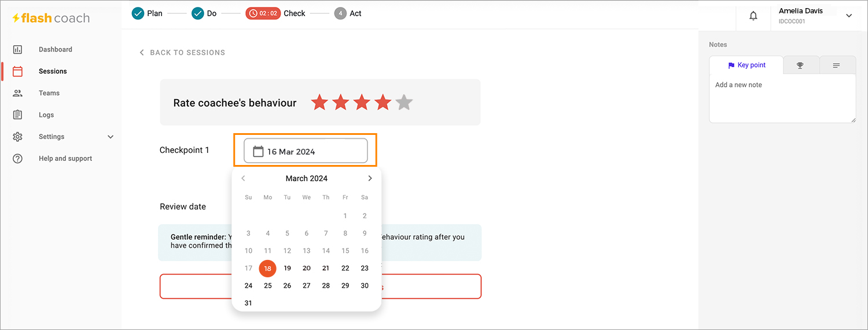
Task: Rate behaviour with third star
Action: click(x=362, y=102)
